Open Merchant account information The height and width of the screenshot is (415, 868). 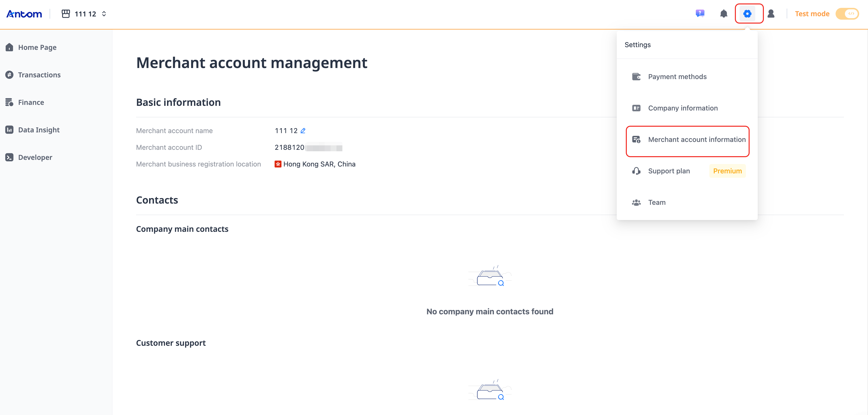[x=697, y=139]
